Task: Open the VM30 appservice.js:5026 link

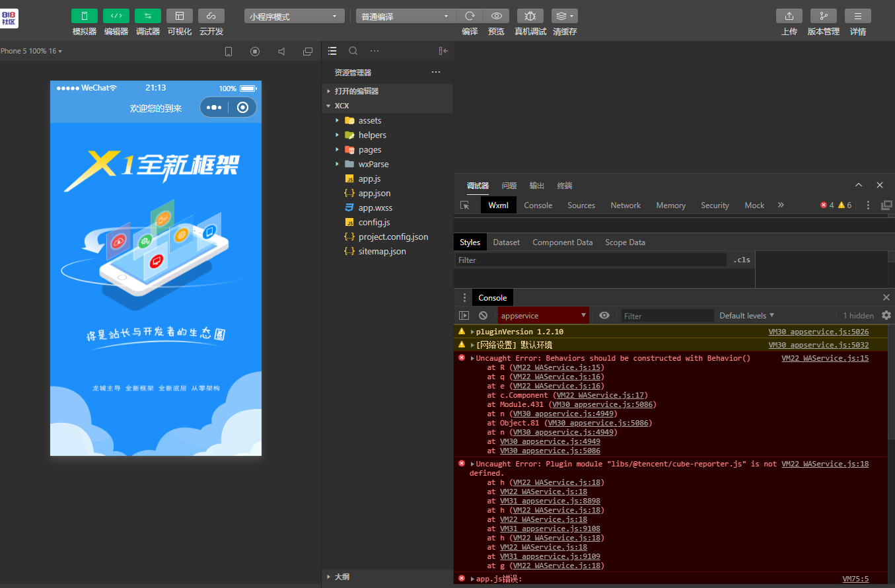Action: tap(818, 332)
